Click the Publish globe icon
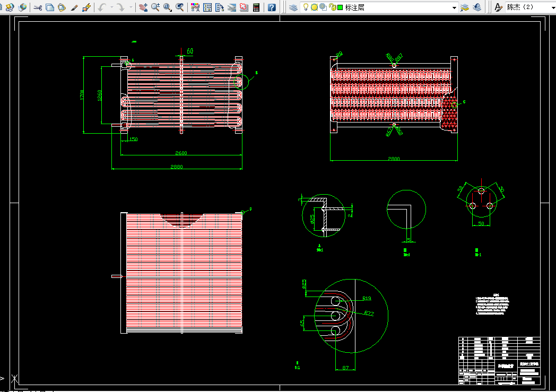This screenshot has width=556, height=392. click(22, 7)
